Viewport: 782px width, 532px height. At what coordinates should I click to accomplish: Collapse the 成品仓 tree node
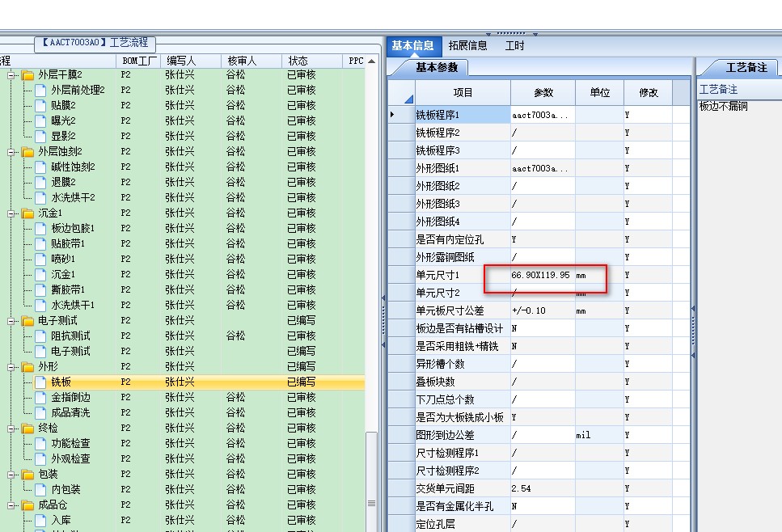[11, 505]
